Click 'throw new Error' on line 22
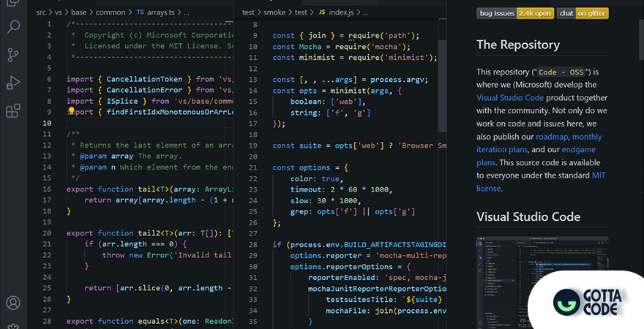Image resolution: width=644 pixels, height=329 pixels. click(135, 255)
